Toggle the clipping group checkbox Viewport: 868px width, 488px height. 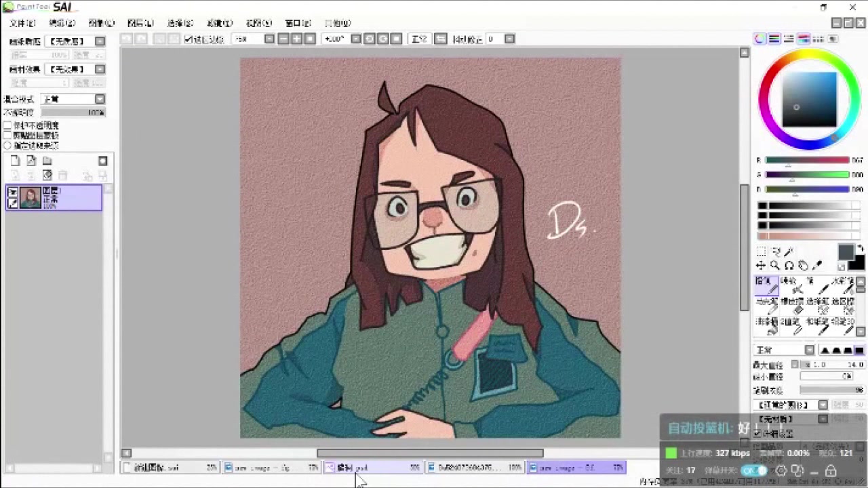8,135
